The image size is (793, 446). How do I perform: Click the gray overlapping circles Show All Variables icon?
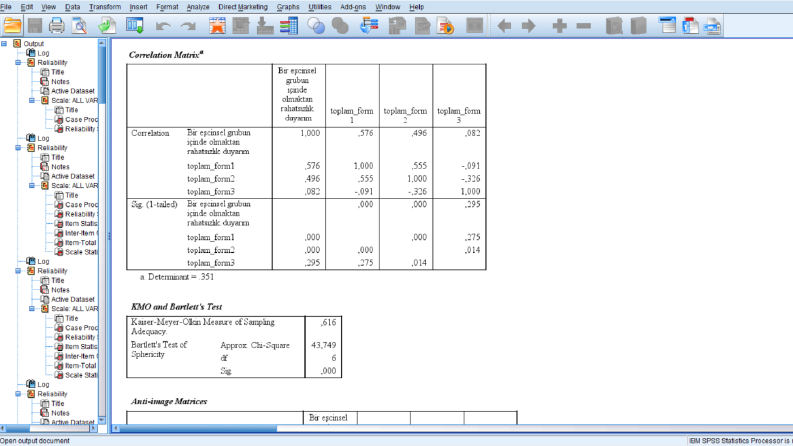(340, 26)
